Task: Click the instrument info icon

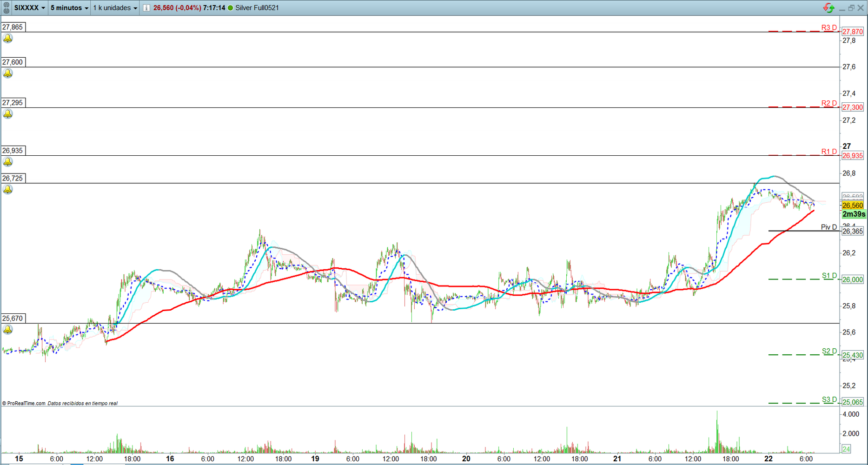Action: [146, 8]
